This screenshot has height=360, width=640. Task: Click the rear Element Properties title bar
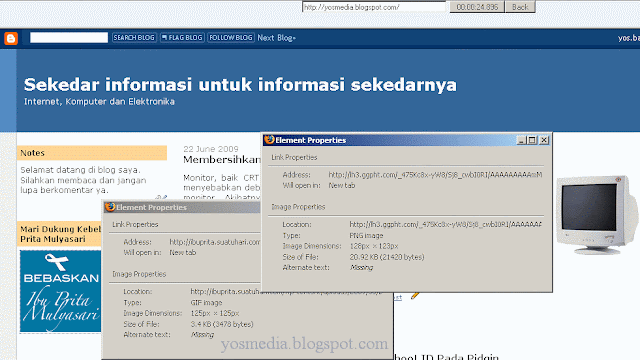coord(182,207)
